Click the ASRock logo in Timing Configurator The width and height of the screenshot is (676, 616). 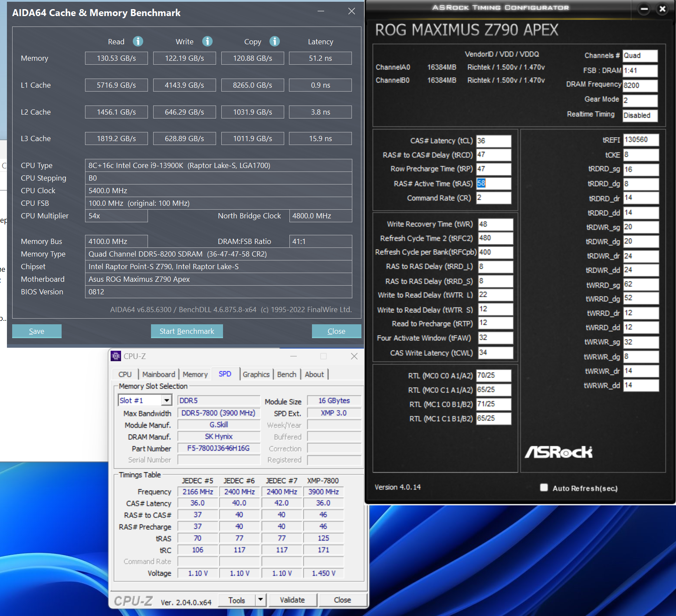click(559, 452)
